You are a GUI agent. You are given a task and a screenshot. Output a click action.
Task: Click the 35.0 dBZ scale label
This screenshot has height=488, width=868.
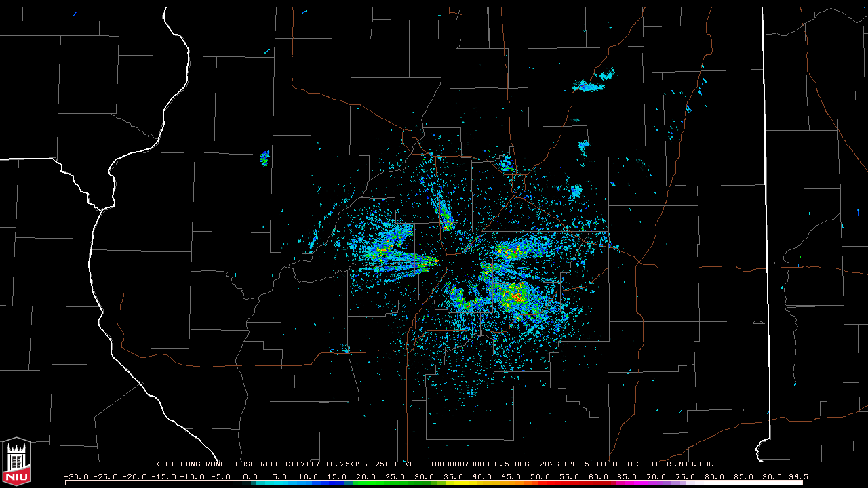tap(453, 477)
